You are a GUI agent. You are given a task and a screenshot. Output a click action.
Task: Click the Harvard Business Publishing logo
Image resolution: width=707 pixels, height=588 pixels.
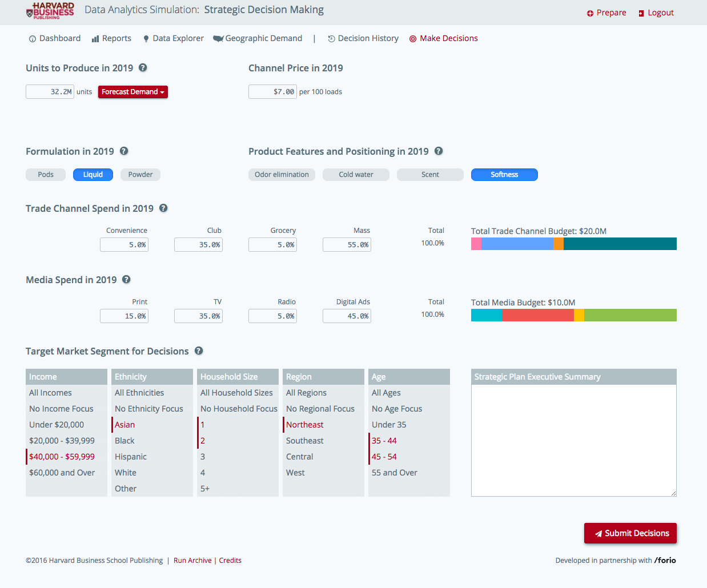click(50, 10)
